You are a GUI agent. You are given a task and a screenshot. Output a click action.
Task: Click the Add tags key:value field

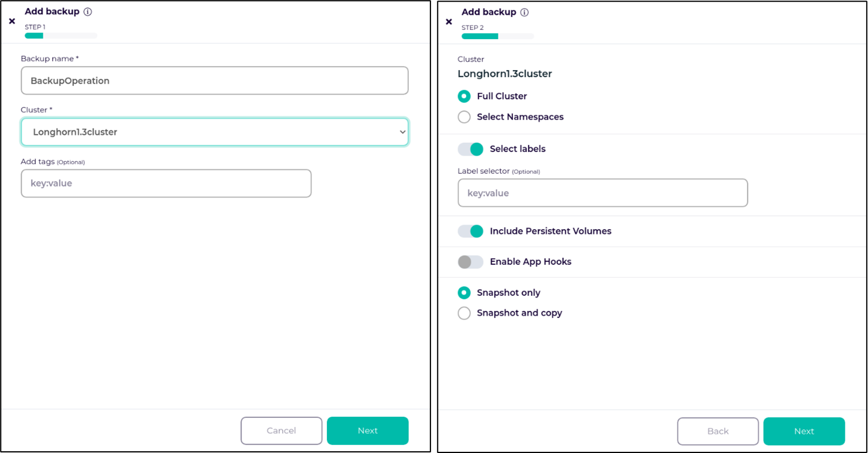(166, 184)
